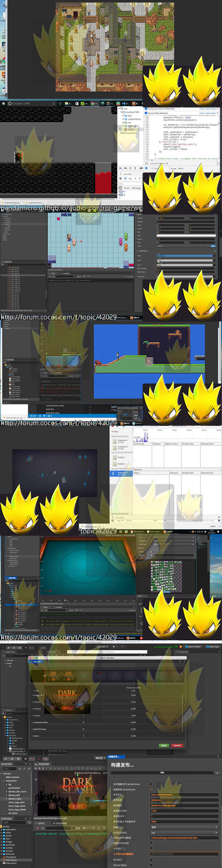
Task: Select demon_right node in hierarchy tree
Action: [15, 799]
